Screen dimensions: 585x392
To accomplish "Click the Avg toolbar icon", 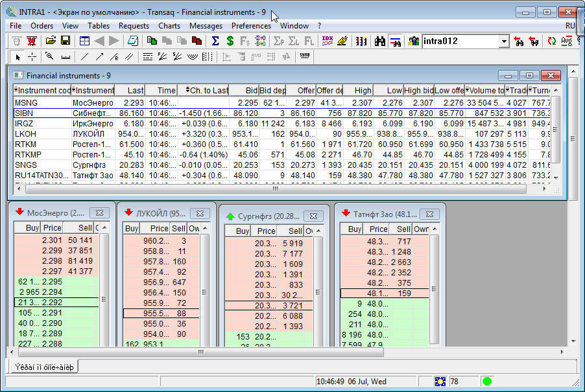I will 566,41.
